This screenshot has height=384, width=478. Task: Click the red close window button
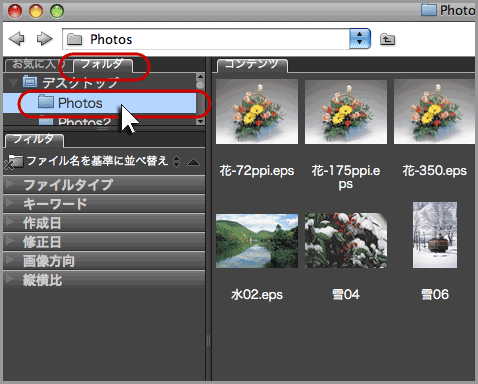point(15,11)
